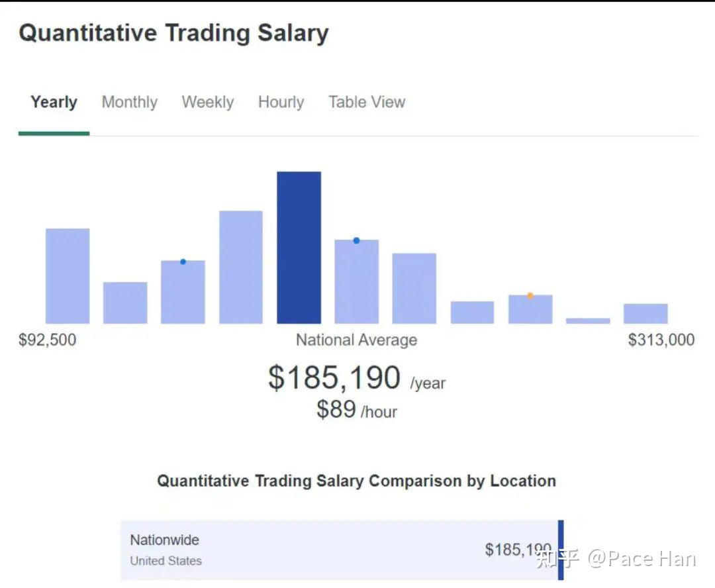Switch to the Monthly tab
This screenshot has height=588, width=715.
pos(129,102)
